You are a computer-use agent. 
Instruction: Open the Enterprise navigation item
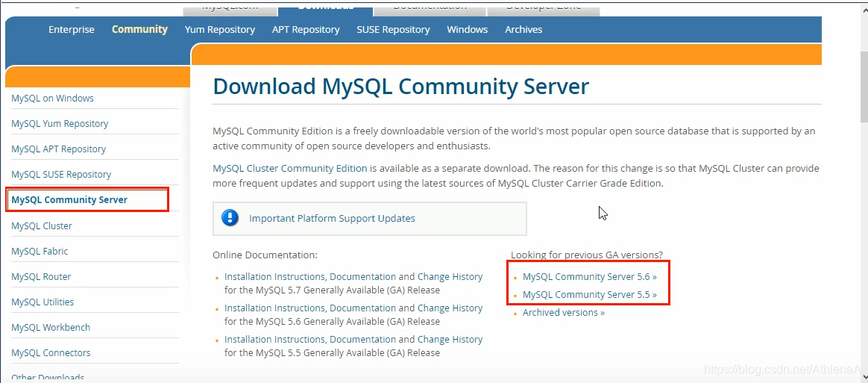(x=72, y=29)
